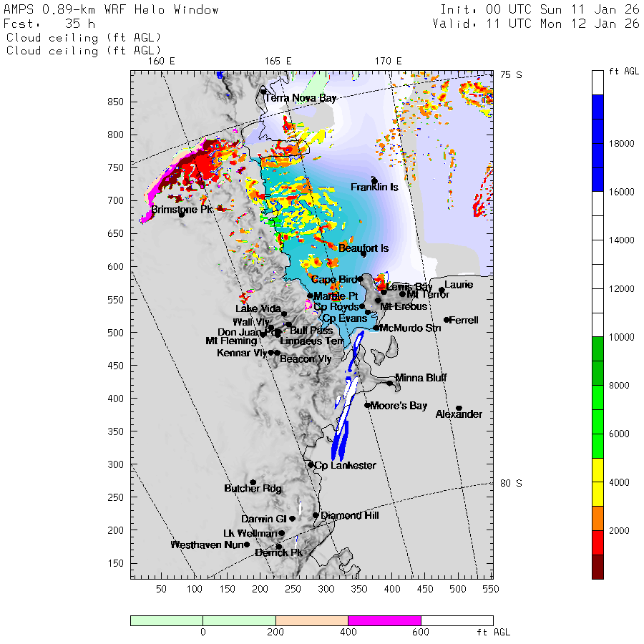The image size is (644, 644).
Task: Click the peach 200-400 ft legend segment
Action: click(312, 620)
